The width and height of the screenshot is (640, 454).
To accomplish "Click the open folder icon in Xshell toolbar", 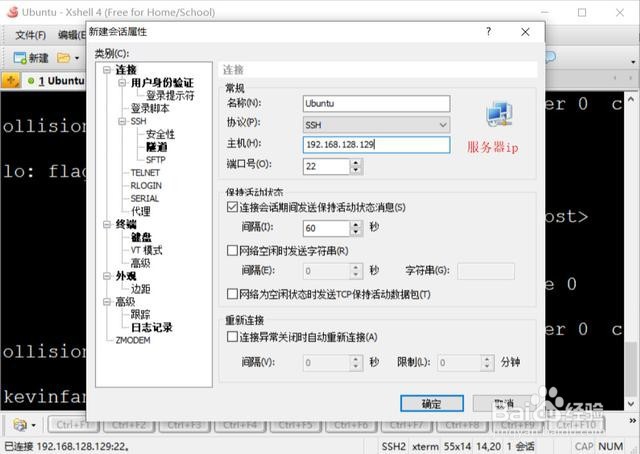I will (63, 58).
